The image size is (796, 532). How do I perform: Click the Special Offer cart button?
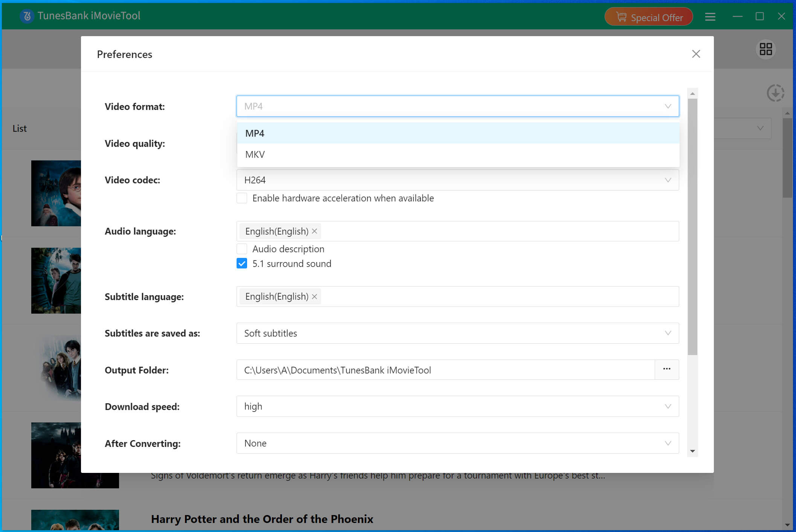point(649,17)
